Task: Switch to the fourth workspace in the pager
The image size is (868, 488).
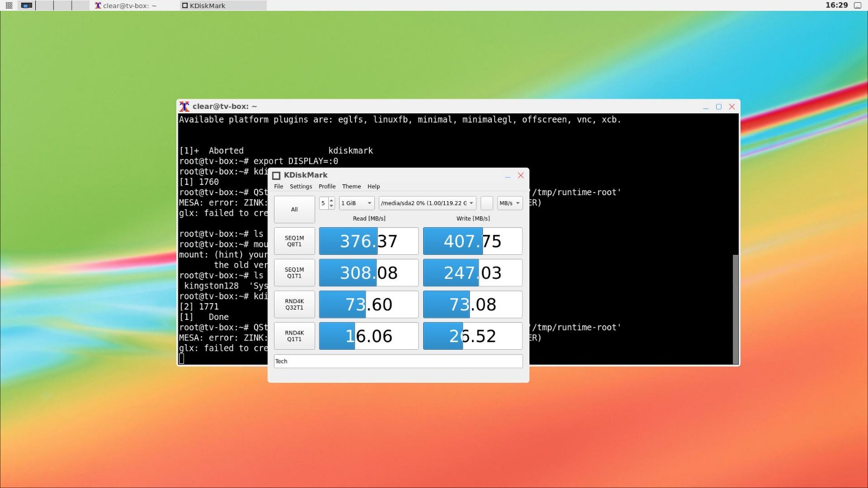Action: tap(80, 5)
